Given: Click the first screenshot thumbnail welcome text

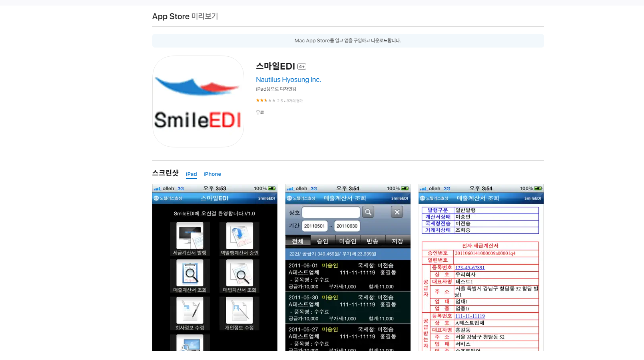Looking at the screenshot, I should point(214,213).
